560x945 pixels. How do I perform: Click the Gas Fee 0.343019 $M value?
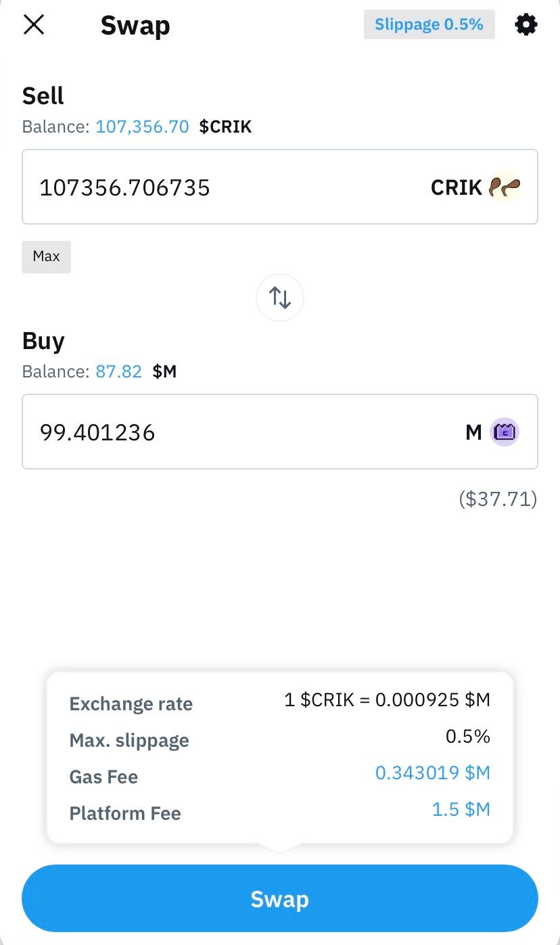coord(432,773)
